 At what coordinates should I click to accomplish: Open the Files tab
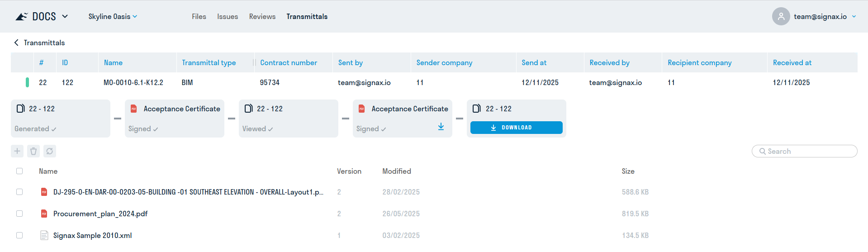click(x=199, y=16)
